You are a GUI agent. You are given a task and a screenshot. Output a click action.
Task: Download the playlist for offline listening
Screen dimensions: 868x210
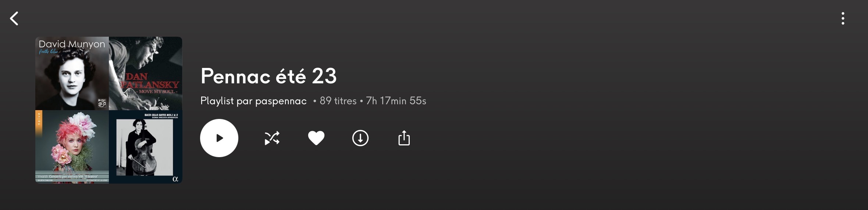pyautogui.click(x=360, y=138)
